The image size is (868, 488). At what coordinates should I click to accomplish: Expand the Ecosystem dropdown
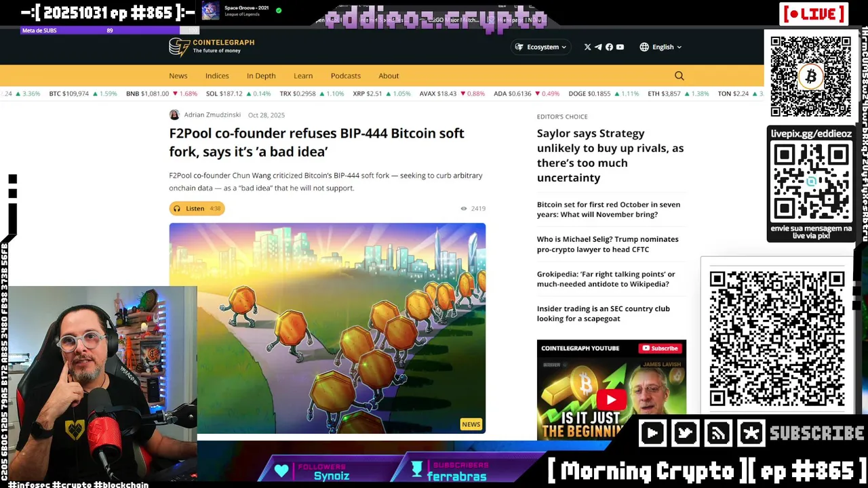pos(542,47)
